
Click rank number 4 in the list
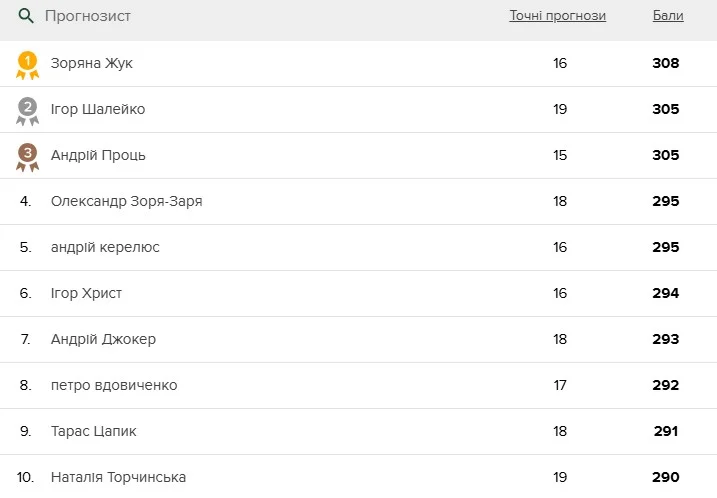pos(26,201)
